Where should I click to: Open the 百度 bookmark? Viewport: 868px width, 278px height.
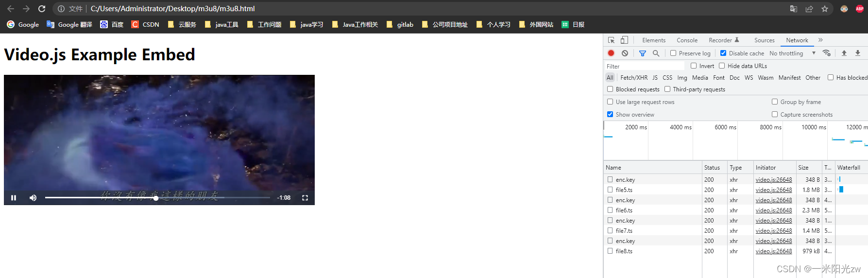point(112,24)
